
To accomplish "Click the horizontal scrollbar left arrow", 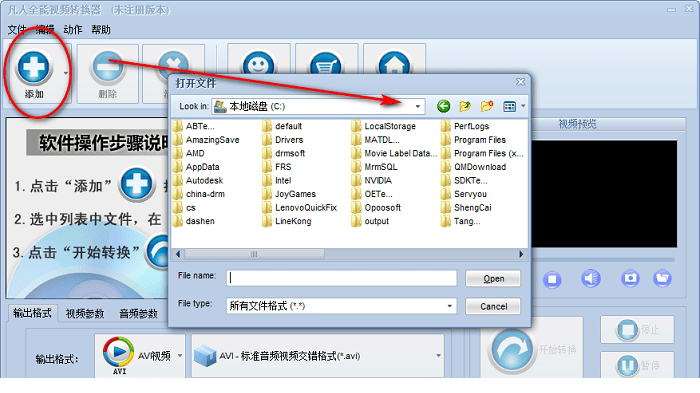I will tap(178, 254).
